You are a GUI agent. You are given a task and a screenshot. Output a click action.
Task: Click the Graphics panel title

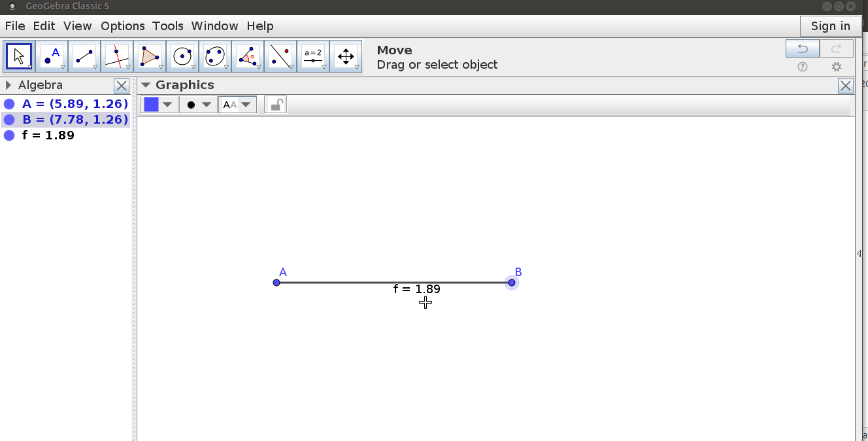(x=185, y=85)
